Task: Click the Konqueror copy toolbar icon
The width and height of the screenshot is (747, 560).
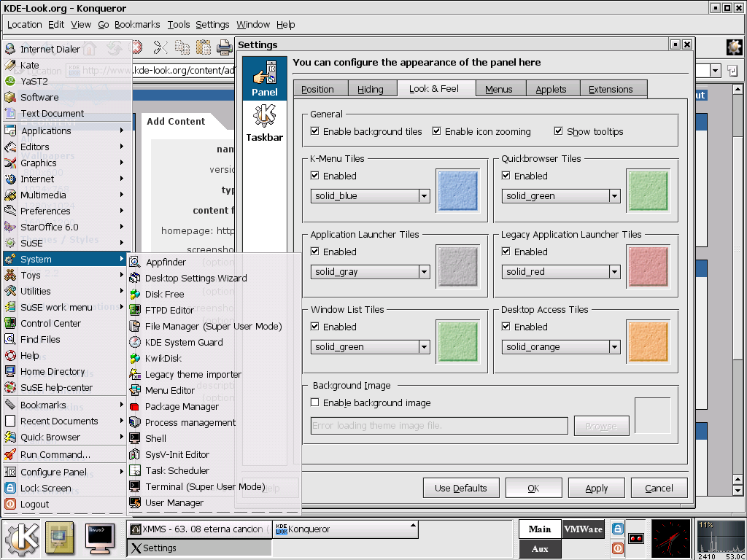Action: coord(182,47)
